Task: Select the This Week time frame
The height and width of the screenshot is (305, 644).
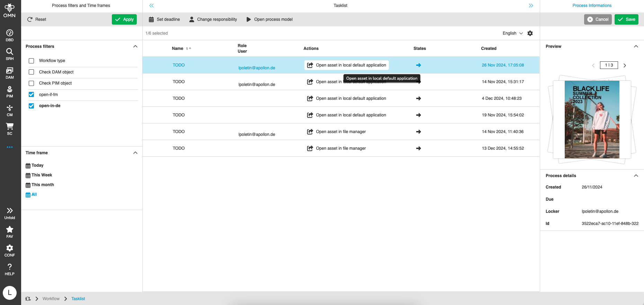Action: [x=42, y=175]
